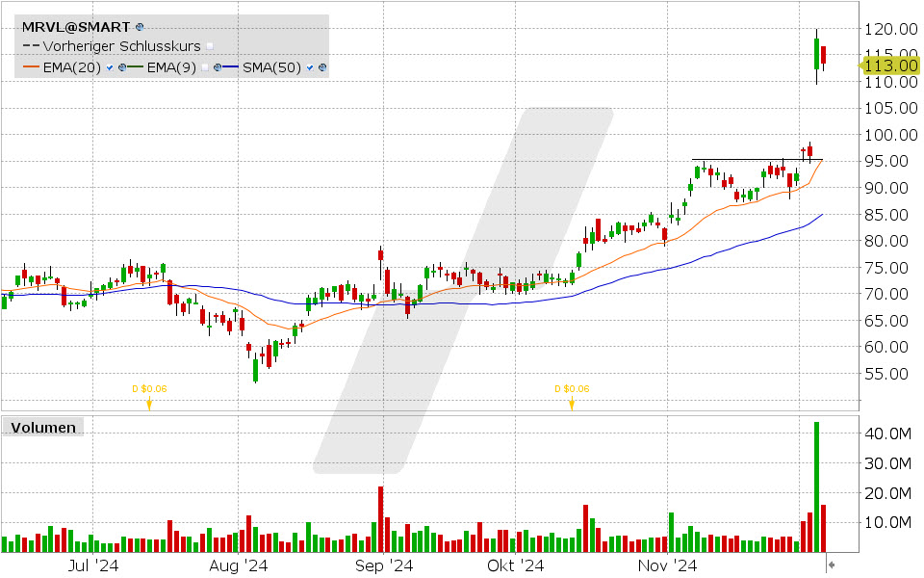Click the tallest green volume bar
Image resolution: width=924 pixels, height=578 pixels.
[x=817, y=487]
